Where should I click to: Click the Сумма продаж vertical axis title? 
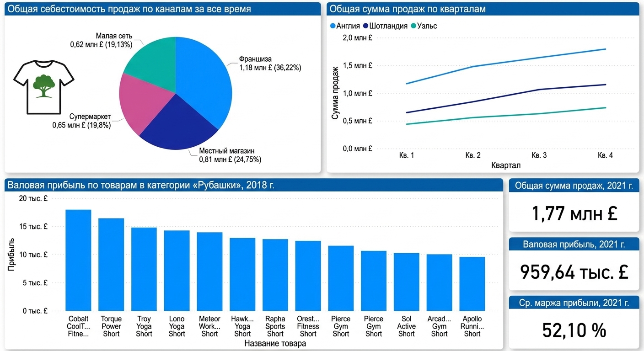pos(335,93)
